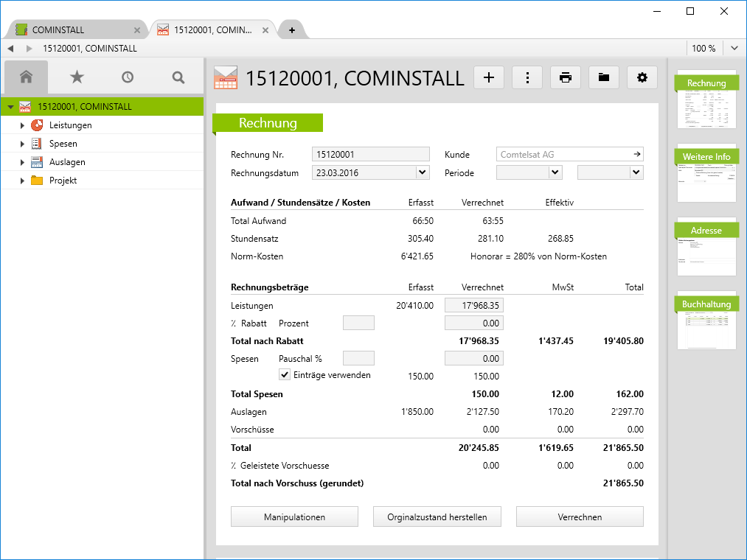This screenshot has width=747, height=560.
Task: Uncheck Einträge verwenden
Action: [x=284, y=374]
